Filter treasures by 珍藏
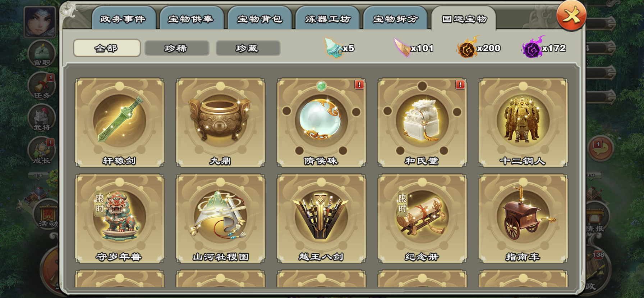 (x=248, y=48)
